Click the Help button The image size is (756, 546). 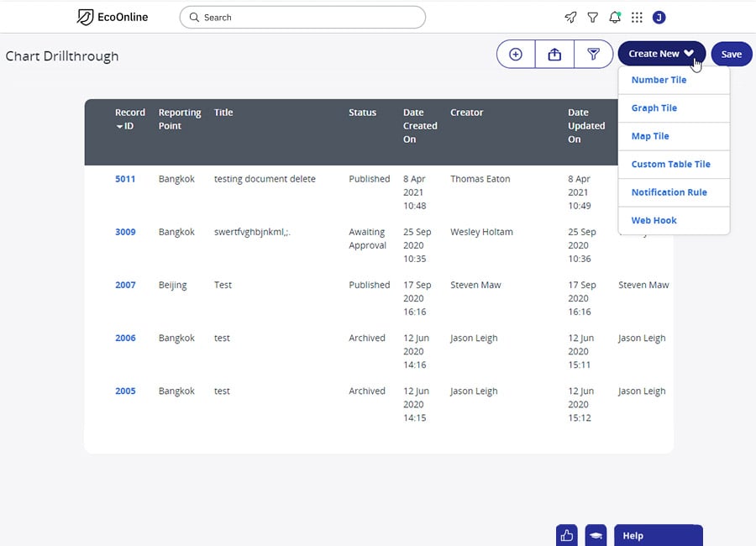pyautogui.click(x=658, y=535)
